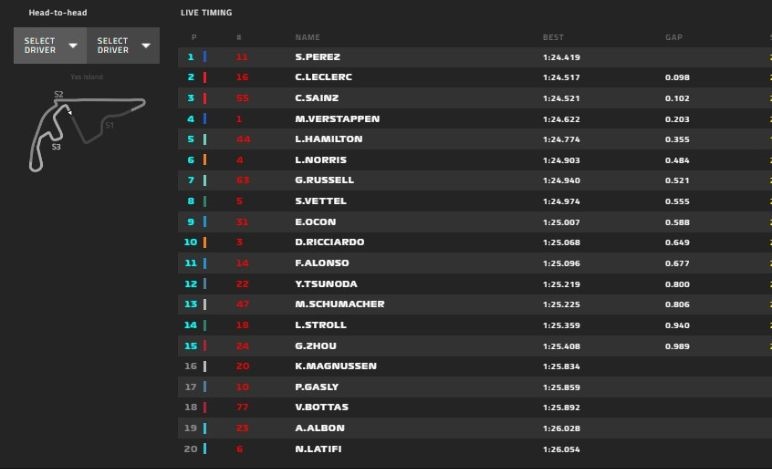This screenshot has width=772, height=469.
Task: Sort by the BEST column header
Action: point(553,37)
